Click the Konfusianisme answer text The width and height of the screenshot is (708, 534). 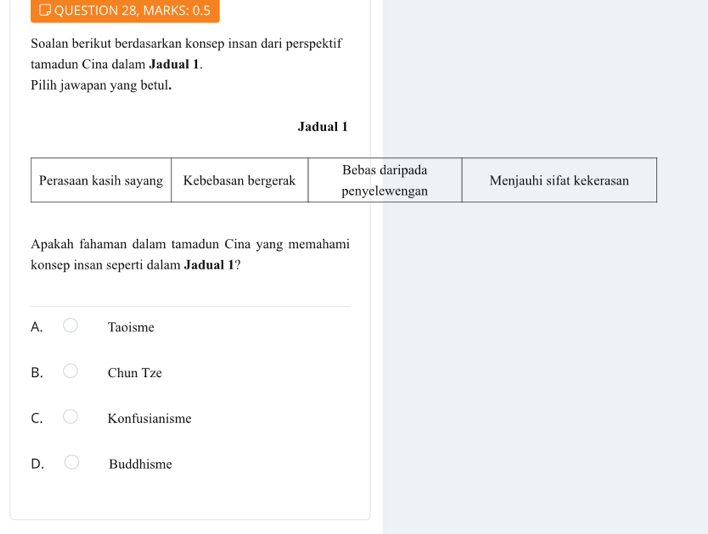click(149, 418)
